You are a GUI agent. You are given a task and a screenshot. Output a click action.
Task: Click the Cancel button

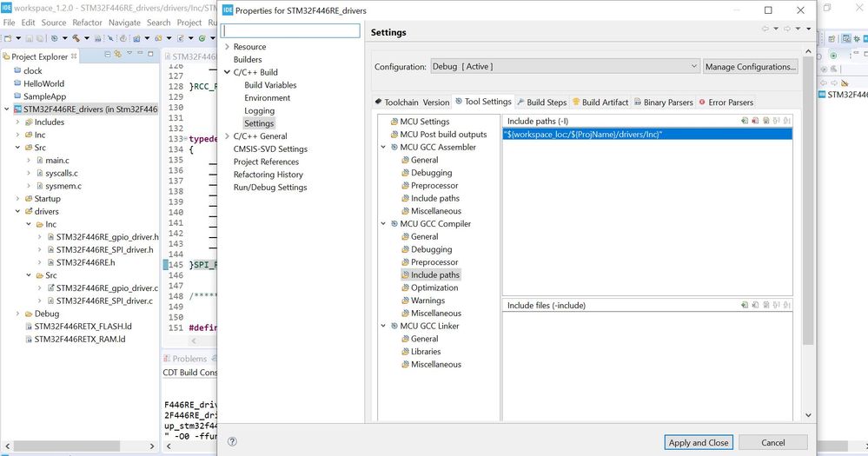point(772,442)
